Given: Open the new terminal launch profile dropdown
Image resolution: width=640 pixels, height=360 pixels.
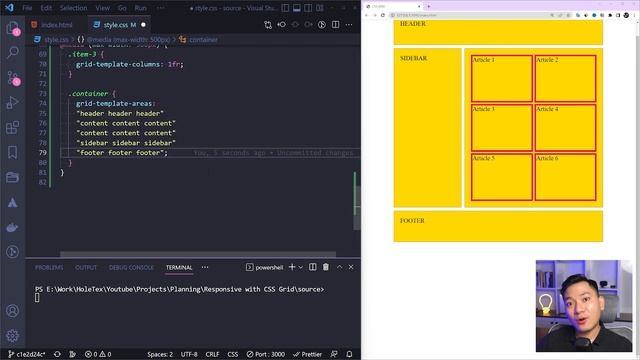Looking at the screenshot, I should click(x=301, y=267).
